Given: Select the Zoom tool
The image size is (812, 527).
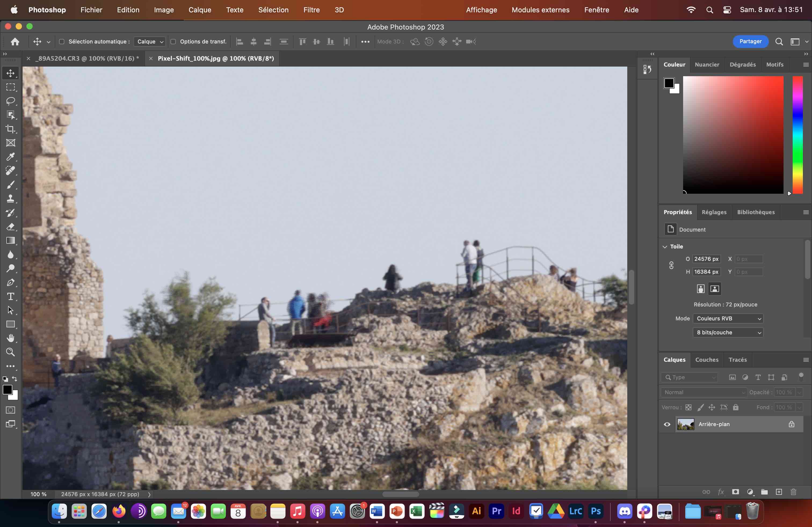Looking at the screenshot, I should 10,352.
